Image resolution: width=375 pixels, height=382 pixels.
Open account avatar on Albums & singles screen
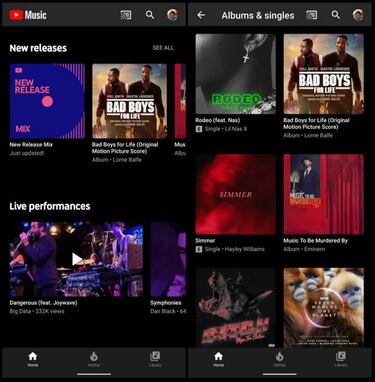click(x=358, y=15)
